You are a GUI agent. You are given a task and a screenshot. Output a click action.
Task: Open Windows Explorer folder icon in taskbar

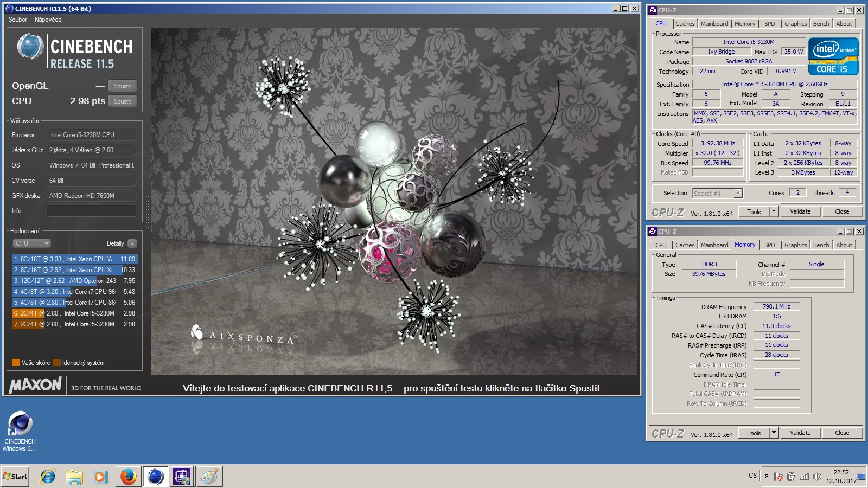[x=74, y=477]
